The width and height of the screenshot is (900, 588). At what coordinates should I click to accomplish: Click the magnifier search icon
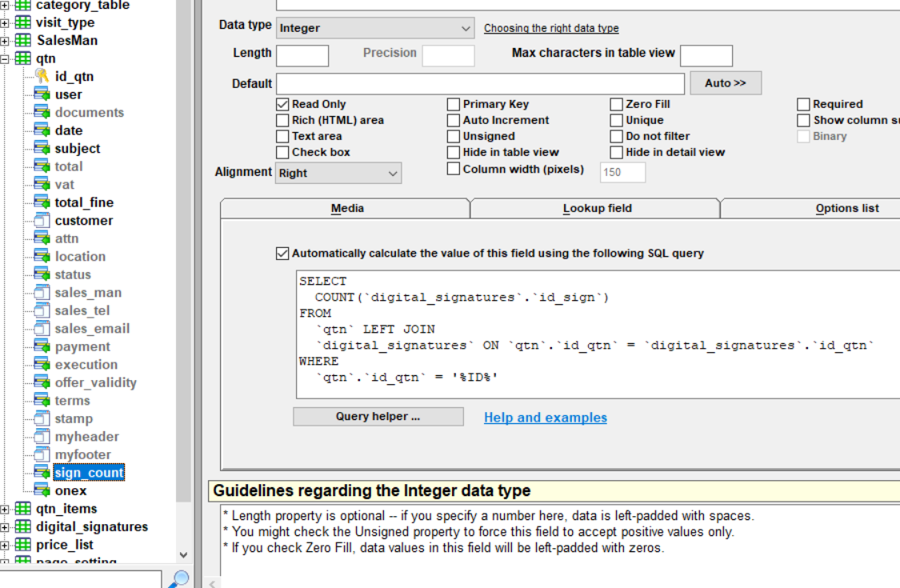[178, 579]
